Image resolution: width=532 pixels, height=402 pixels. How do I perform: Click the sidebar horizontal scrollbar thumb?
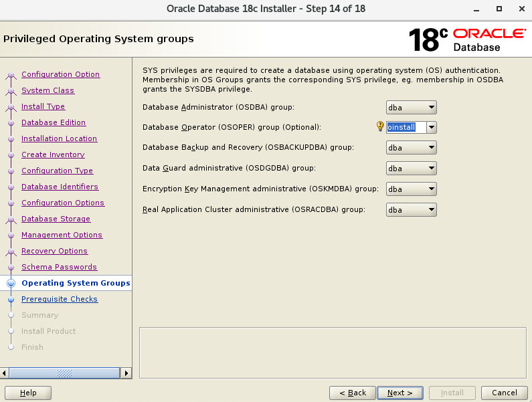[x=64, y=373]
